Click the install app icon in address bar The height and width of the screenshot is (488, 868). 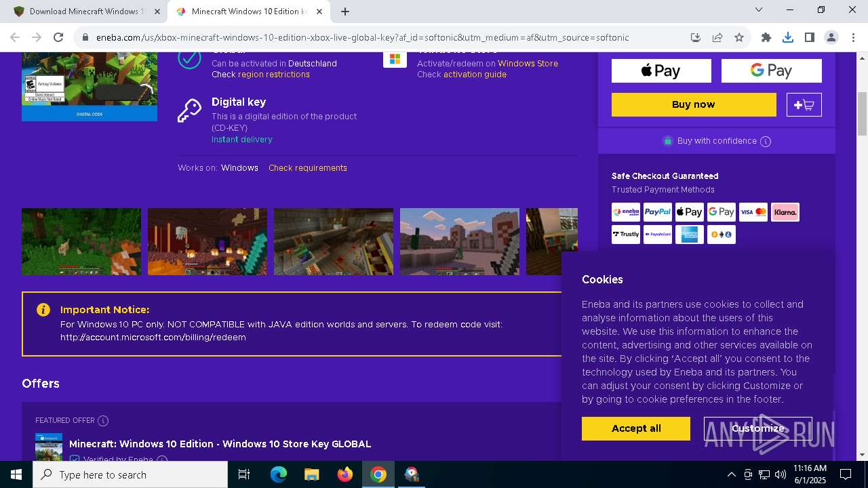click(x=696, y=37)
